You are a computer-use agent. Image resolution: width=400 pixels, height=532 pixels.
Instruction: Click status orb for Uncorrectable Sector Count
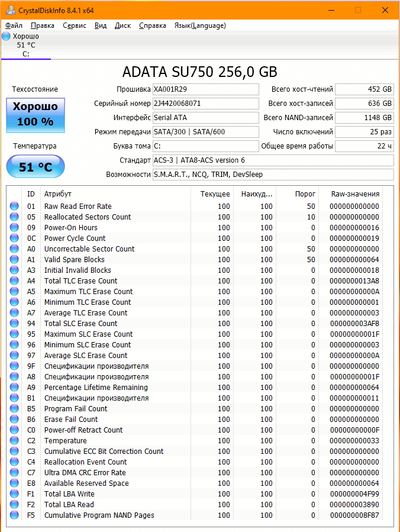[14, 249]
